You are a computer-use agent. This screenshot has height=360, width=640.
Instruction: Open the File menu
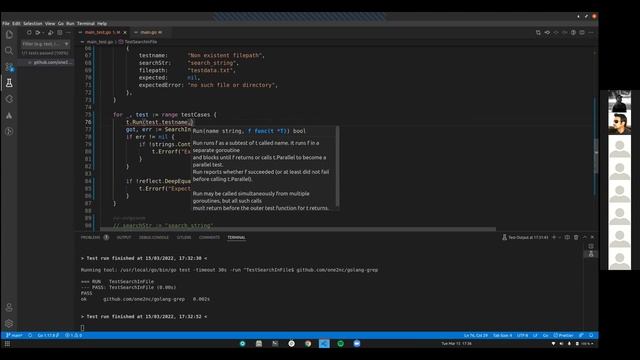click(6, 24)
